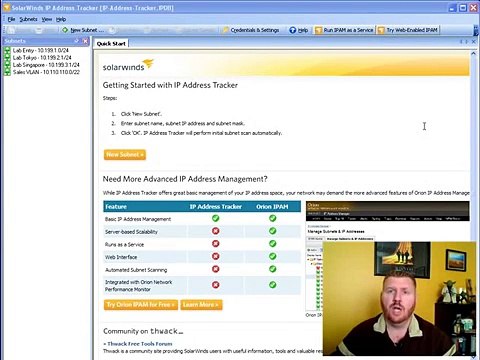The height and width of the screenshot is (360, 480).
Task: Click red cross for Automated Subnet Scanning
Action: [x=216, y=269]
